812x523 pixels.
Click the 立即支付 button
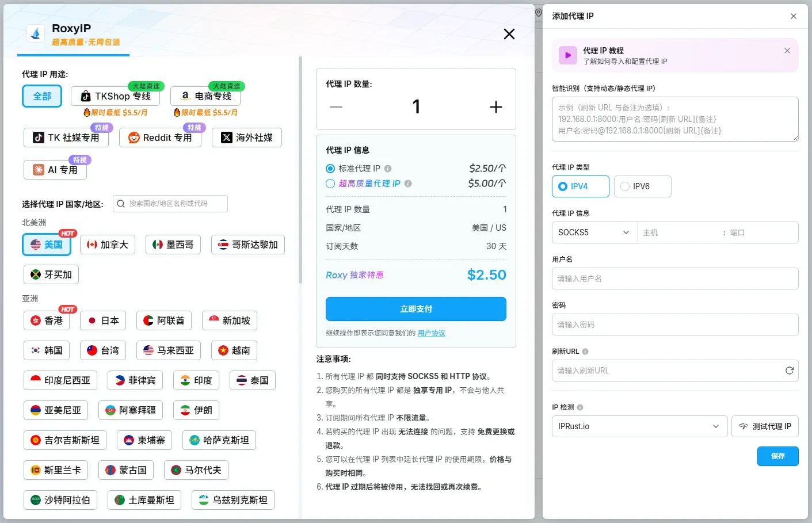[416, 309]
